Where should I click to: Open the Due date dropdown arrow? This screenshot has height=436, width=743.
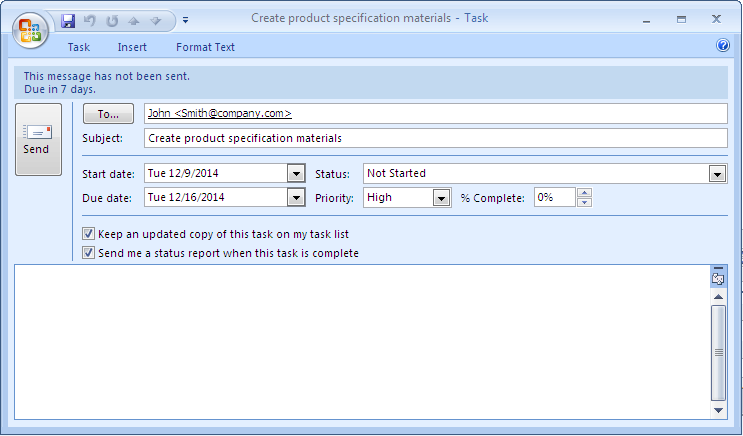(295, 198)
